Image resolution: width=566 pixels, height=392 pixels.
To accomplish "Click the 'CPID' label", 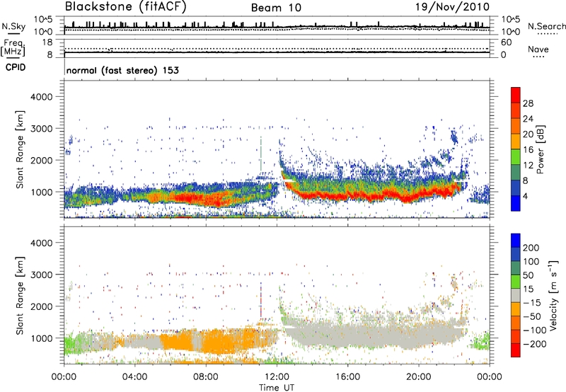I will tap(16, 67).
